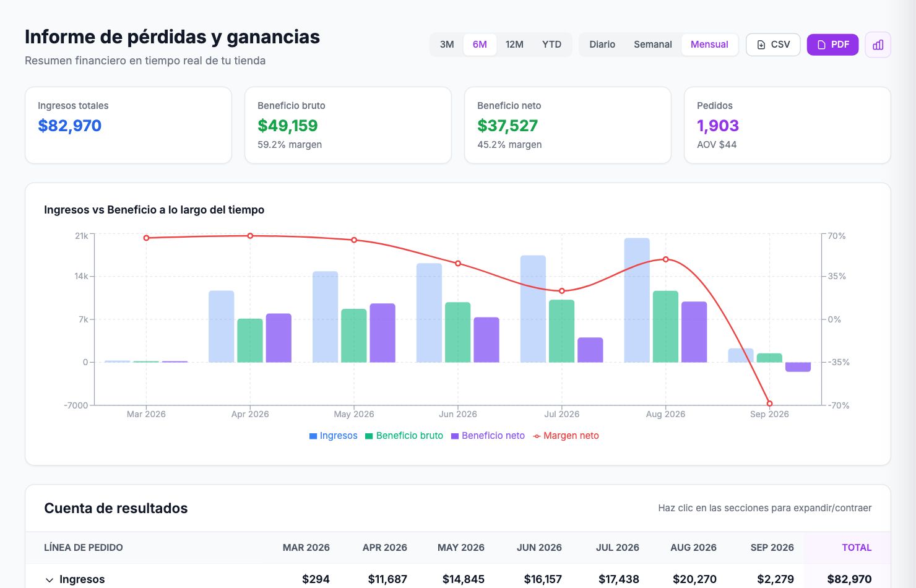916x588 pixels.
Task: Toggle Margen neto legend entry
Action: click(x=566, y=436)
